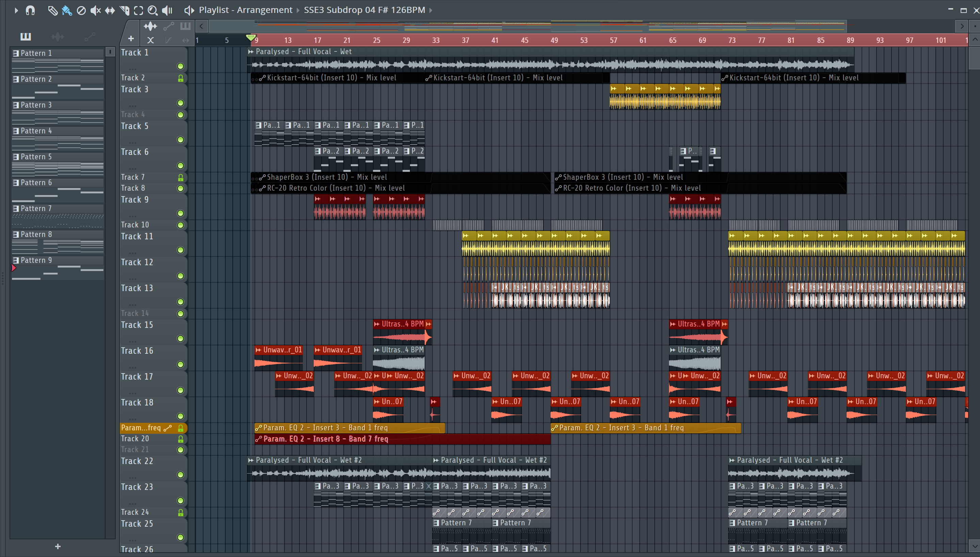Select the Draw pencil tool
980x557 pixels.
[x=52, y=10]
